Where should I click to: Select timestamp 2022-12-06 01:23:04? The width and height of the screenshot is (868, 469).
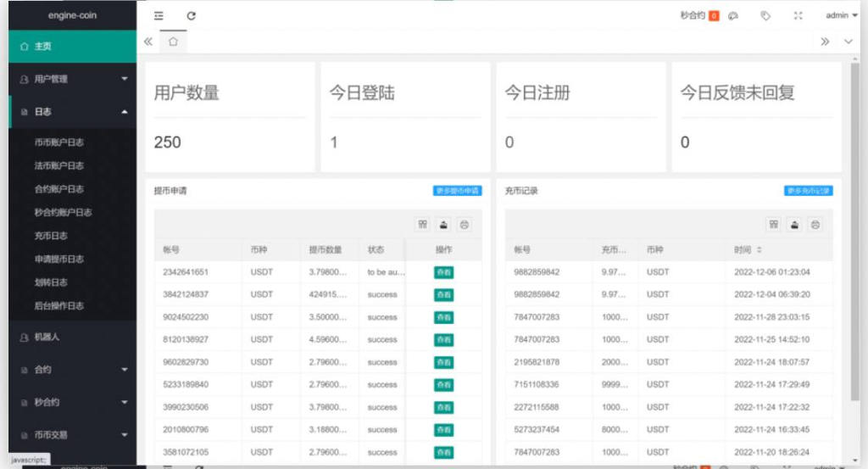(x=771, y=272)
